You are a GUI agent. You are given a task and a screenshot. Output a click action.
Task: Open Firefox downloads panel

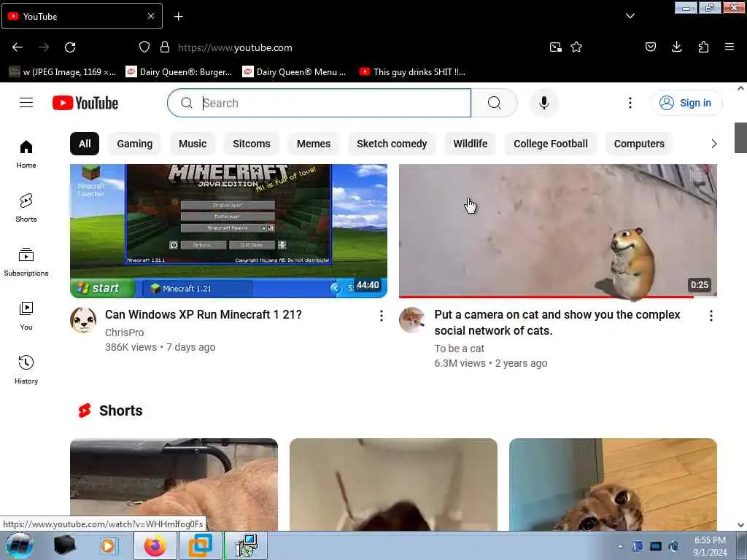point(676,47)
